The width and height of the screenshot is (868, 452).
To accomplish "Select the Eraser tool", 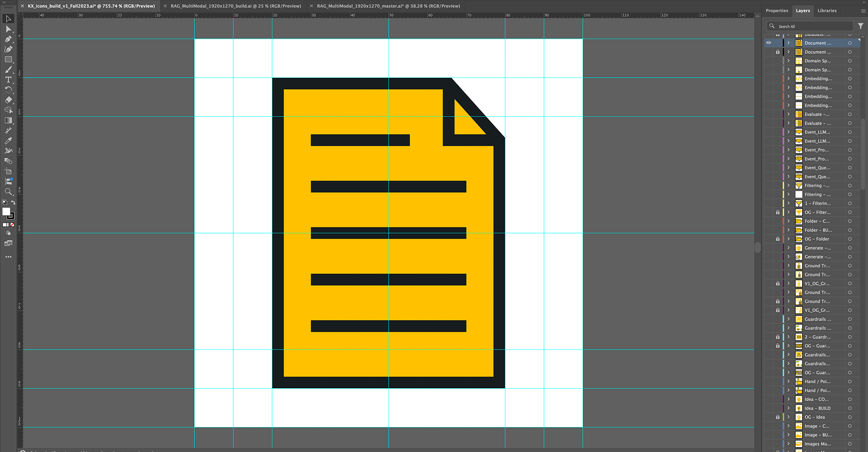I will tap(8, 100).
